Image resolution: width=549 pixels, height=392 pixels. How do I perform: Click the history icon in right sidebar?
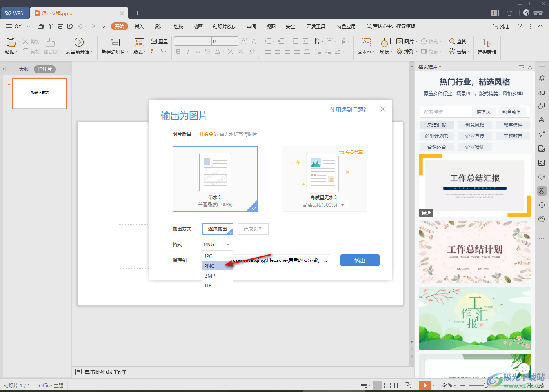(542, 205)
